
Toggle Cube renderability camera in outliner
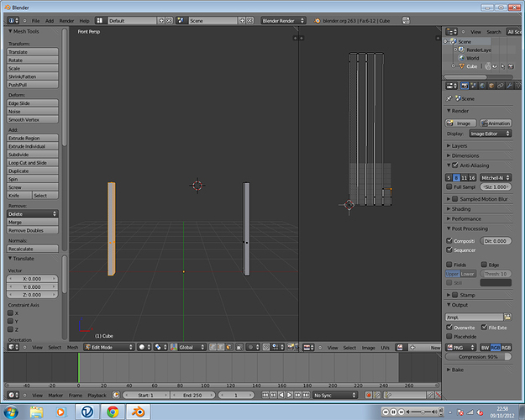(511, 66)
